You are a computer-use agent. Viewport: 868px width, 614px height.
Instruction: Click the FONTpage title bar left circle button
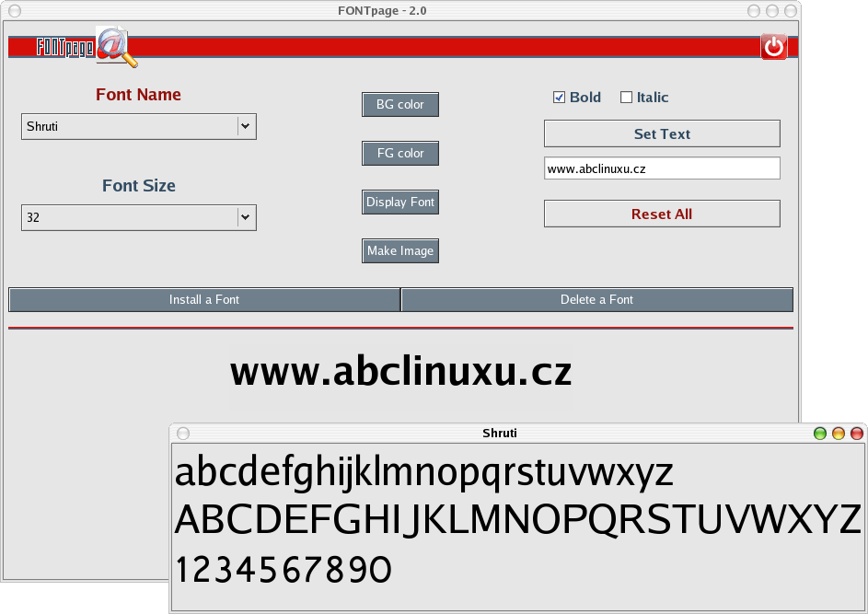[x=15, y=11]
